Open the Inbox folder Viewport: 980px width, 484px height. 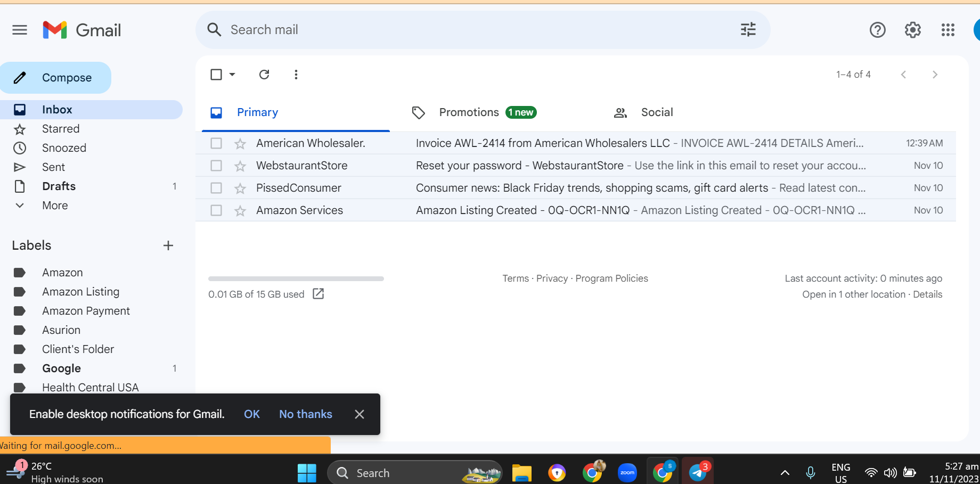tap(91, 110)
